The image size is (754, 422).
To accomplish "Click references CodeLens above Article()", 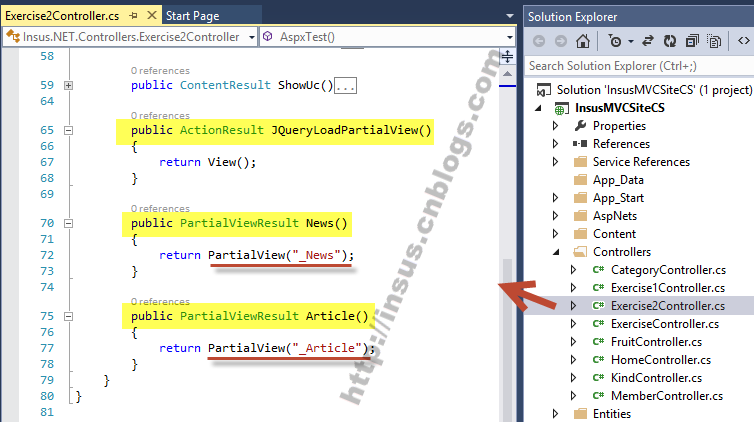I will [160, 301].
